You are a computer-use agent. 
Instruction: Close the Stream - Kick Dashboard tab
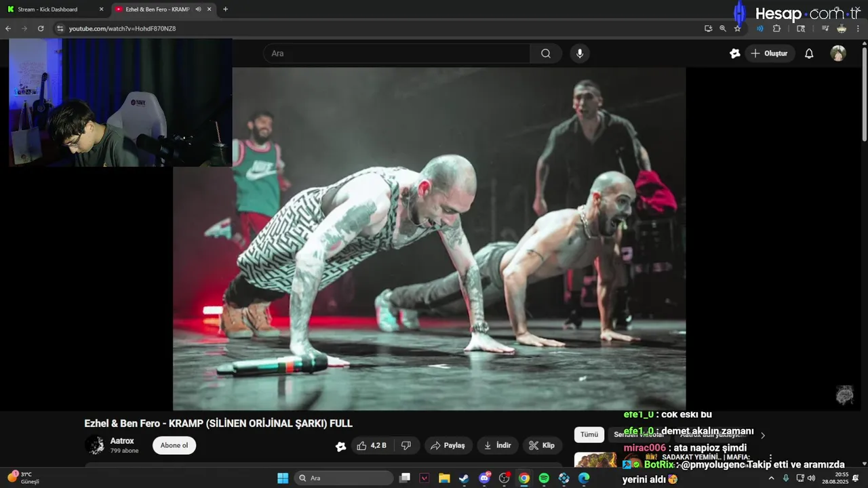(101, 9)
